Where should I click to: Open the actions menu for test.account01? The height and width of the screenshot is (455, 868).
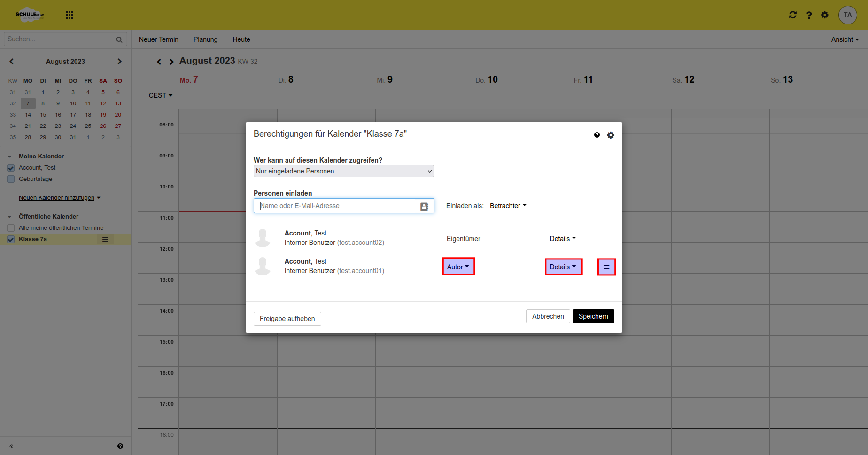[x=606, y=267]
